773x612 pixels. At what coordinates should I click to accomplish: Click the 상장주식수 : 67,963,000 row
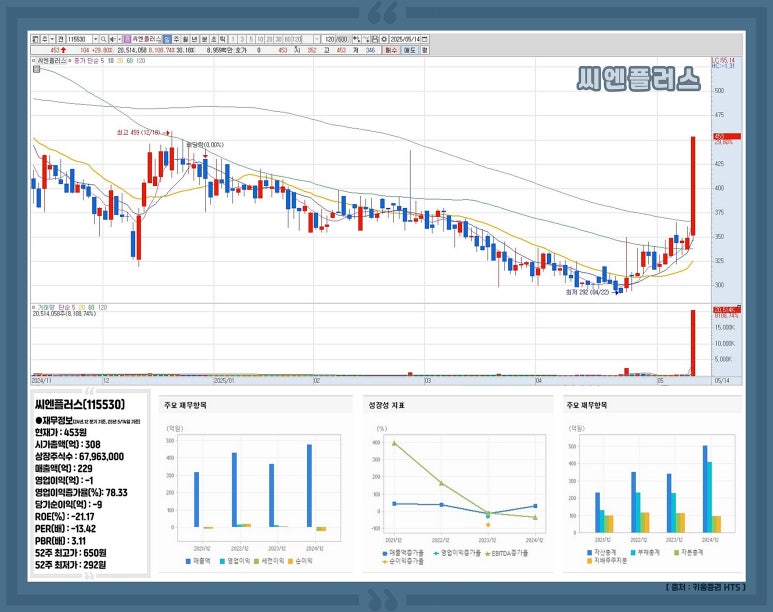(79, 457)
